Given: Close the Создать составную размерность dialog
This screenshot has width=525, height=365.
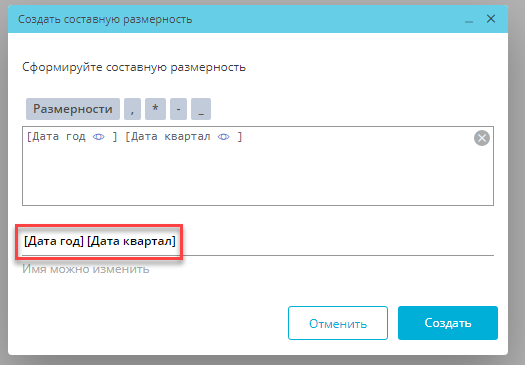Looking at the screenshot, I should 491,19.
